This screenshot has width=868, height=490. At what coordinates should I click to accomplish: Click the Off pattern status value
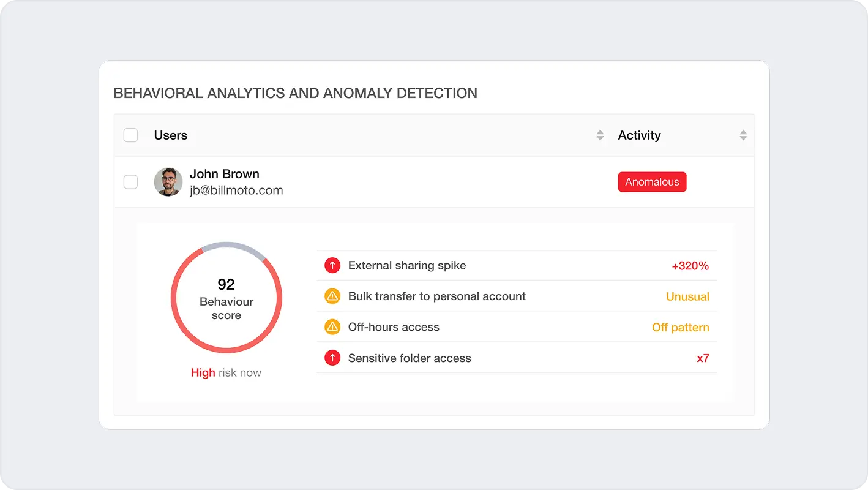tap(681, 328)
